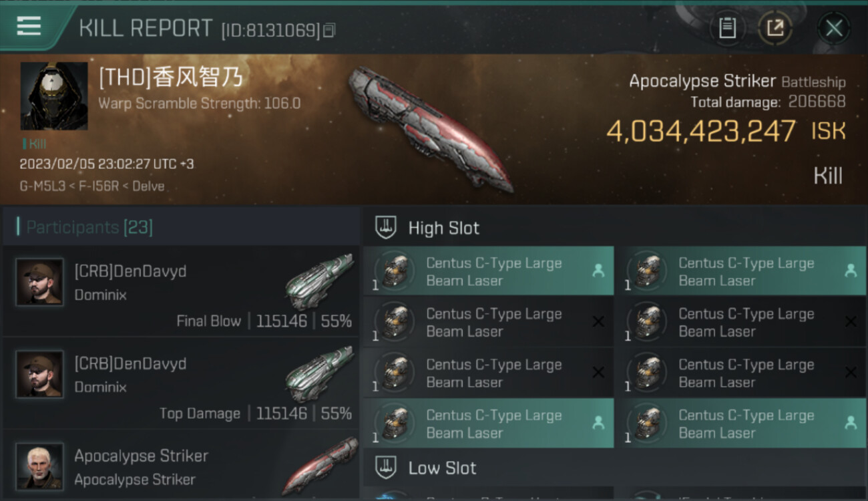Select the bottom-right highlighted Beam Laser module
The image size is (868, 501).
coord(740,424)
